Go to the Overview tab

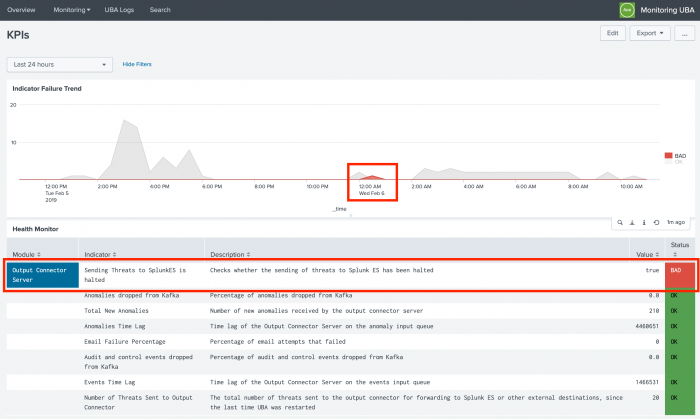click(x=21, y=10)
